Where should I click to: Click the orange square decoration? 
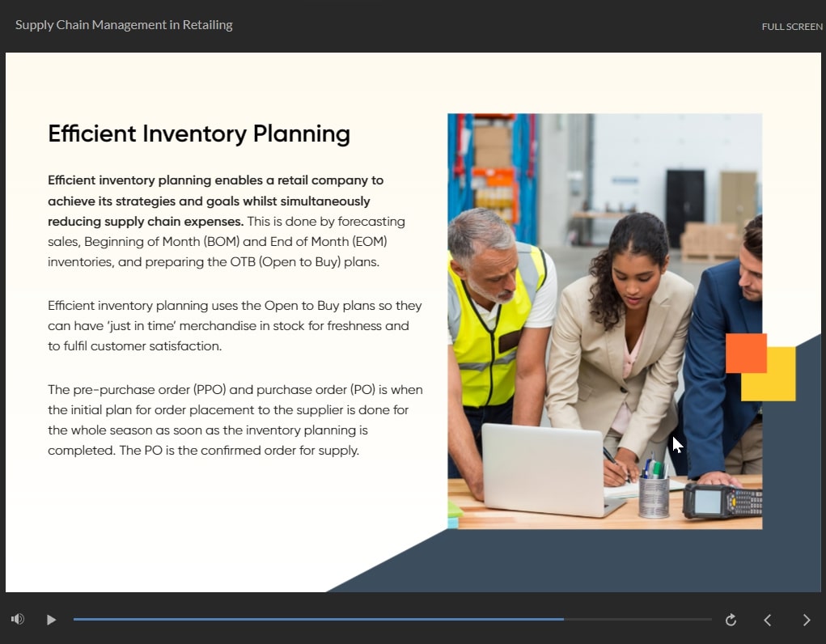(x=745, y=353)
